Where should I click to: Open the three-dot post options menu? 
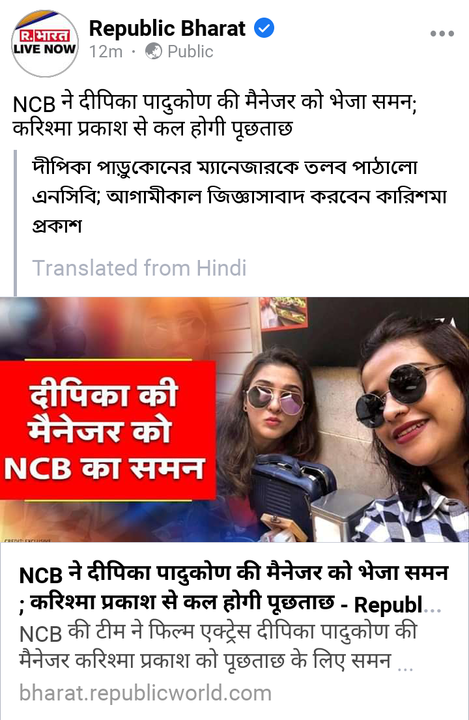click(442, 34)
